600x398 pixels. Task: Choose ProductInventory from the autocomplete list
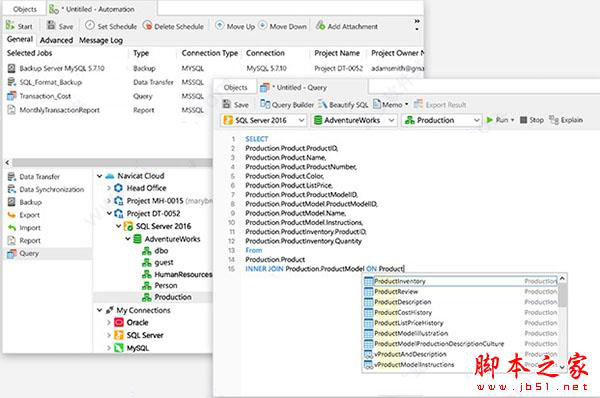461,281
